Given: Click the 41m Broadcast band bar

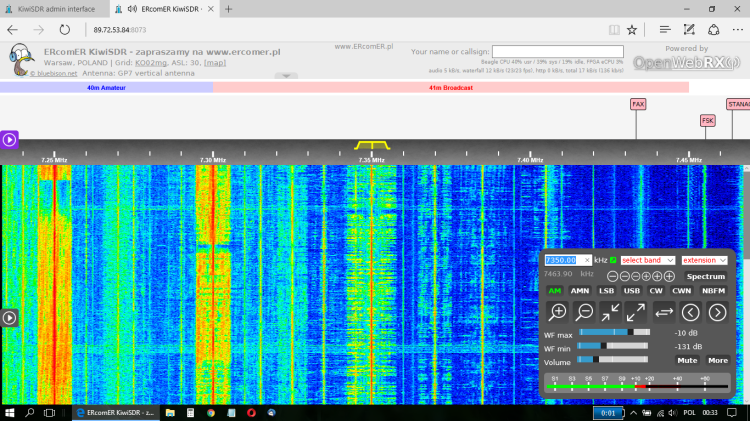Looking at the screenshot, I should [x=450, y=88].
